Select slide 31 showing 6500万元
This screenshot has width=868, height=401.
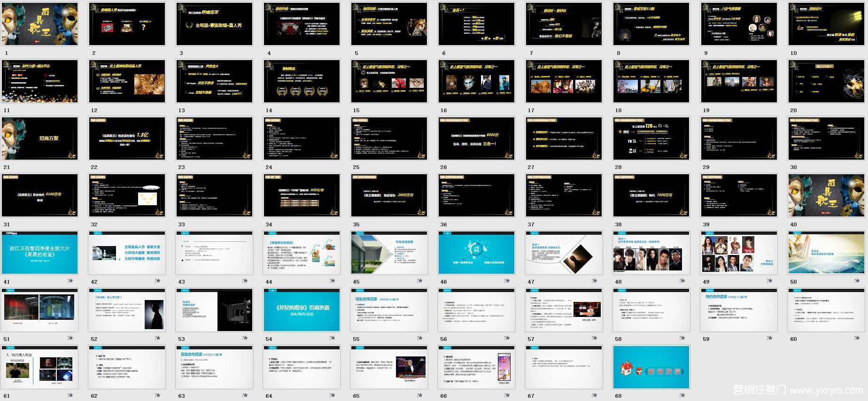(39, 195)
